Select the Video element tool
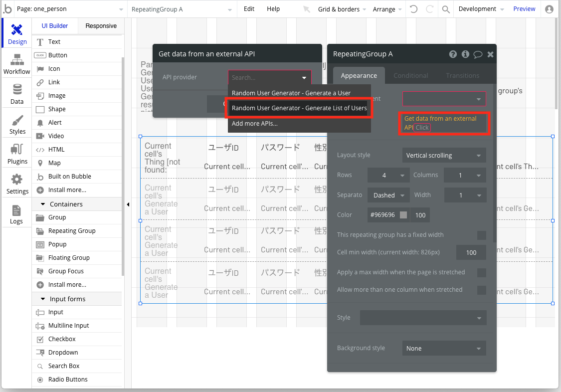The height and width of the screenshot is (392, 561). [77, 136]
